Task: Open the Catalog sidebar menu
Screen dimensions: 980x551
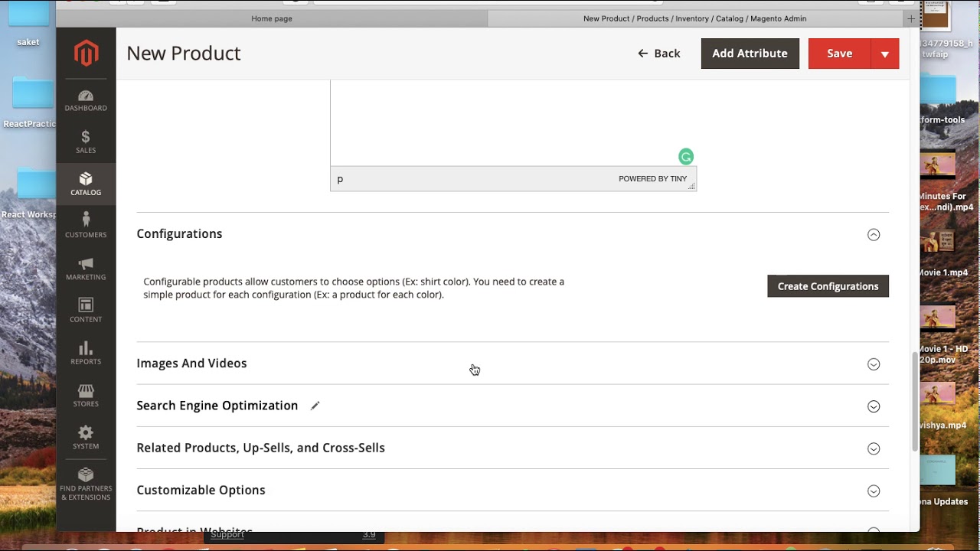Action: (x=86, y=184)
